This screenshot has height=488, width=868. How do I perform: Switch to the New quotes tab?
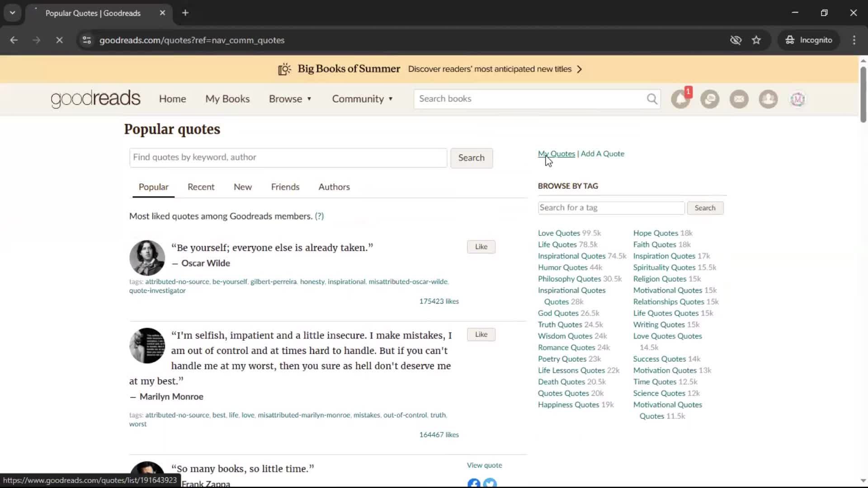[x=243, y=187]
